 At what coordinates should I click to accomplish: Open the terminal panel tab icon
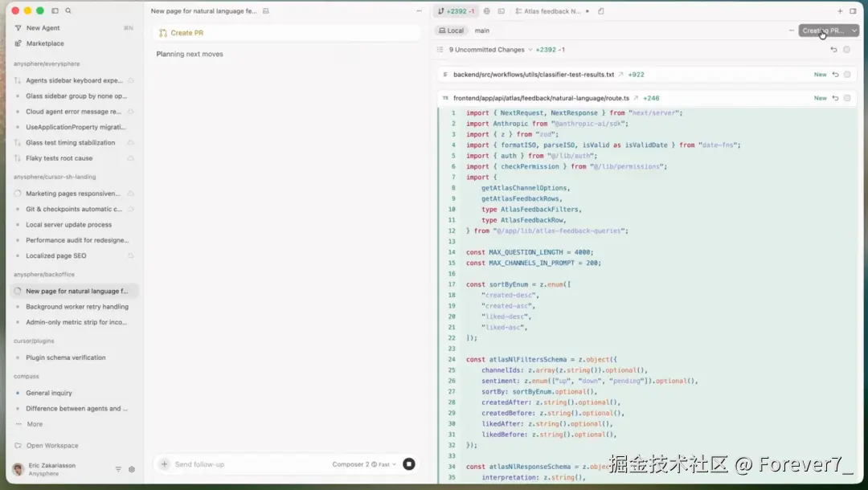point(501,11)
